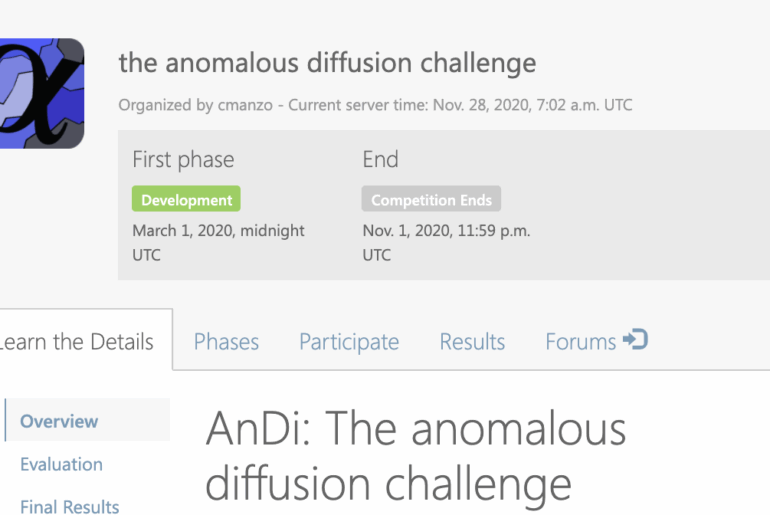770x515 pixels.
Task: Select Overview in the sidebar
Action: click(x=59, y=421)
